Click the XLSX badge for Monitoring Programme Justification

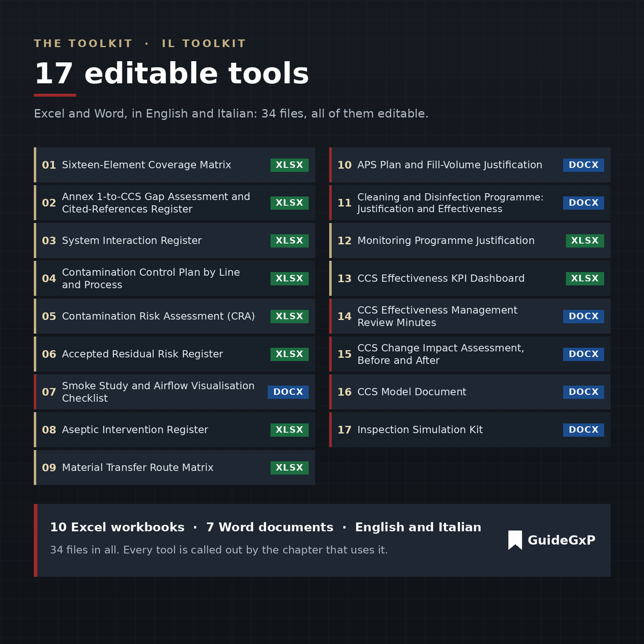click(x=585, y=240)
